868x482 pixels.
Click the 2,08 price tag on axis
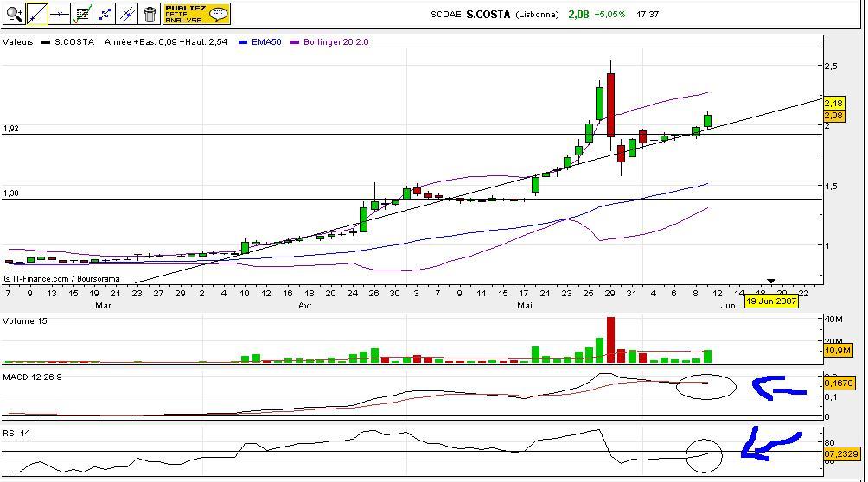pos(833,116)
